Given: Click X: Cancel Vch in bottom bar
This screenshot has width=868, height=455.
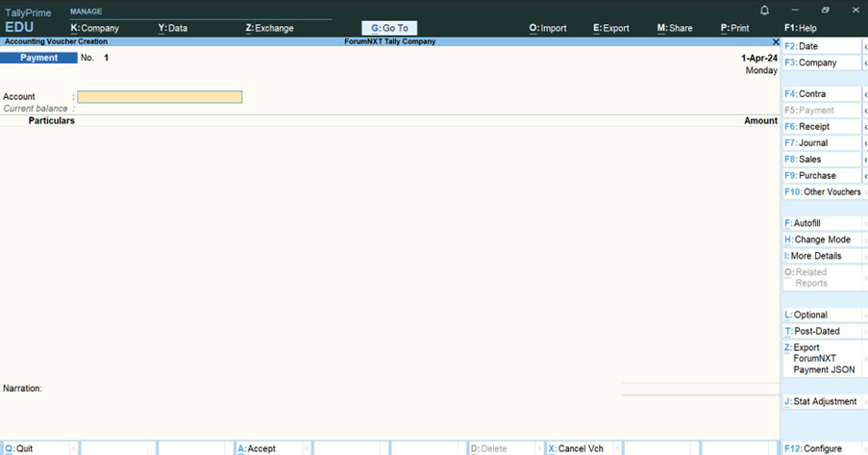Looking at the screenshot, I should point(580,448).
